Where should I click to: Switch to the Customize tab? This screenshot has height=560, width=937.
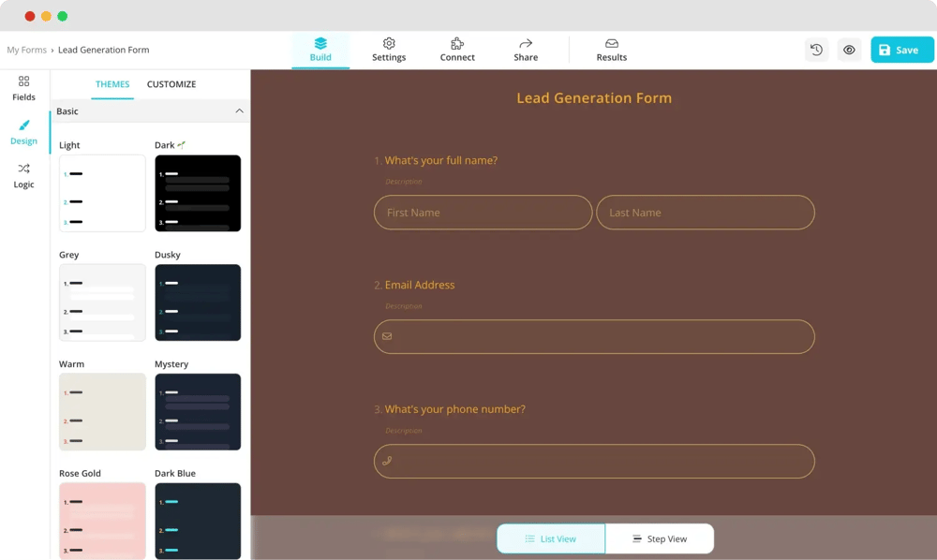pos(171,84)
